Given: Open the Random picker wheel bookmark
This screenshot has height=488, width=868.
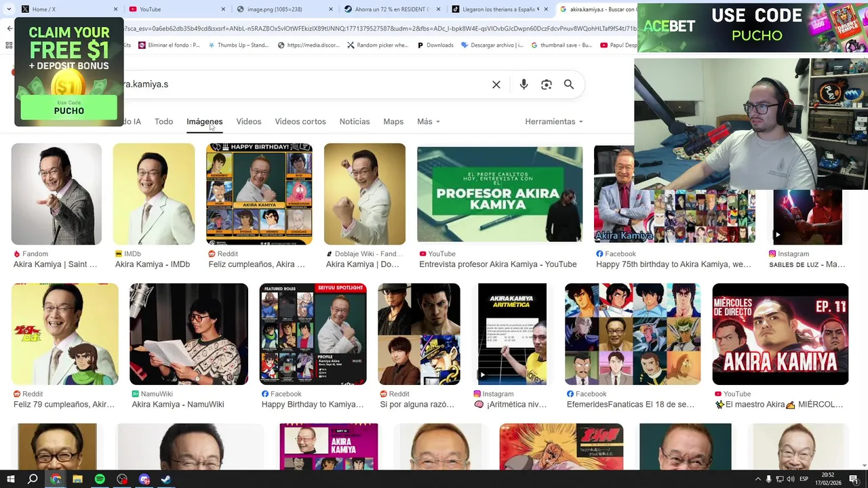Looking at the screenshot, I should tap(378, 45).
